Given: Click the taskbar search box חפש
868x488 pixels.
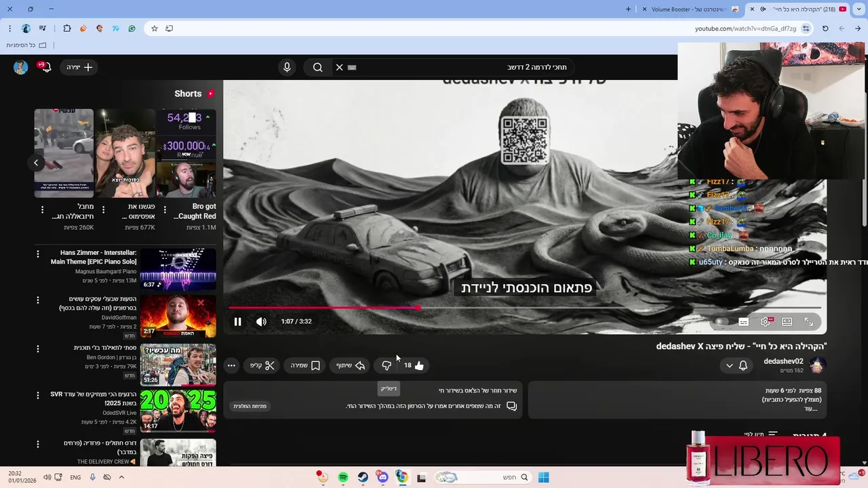Looking at the screenshot, I should coord(482,477).
